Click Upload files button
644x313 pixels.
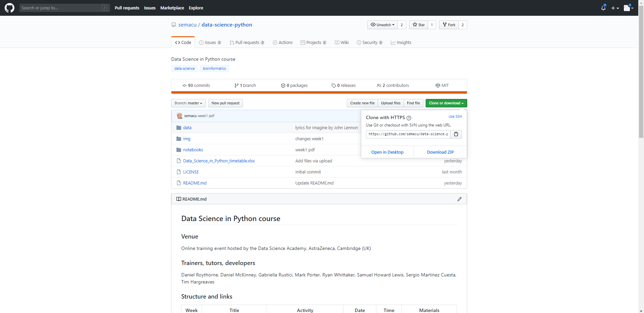[x=390, y=103]
